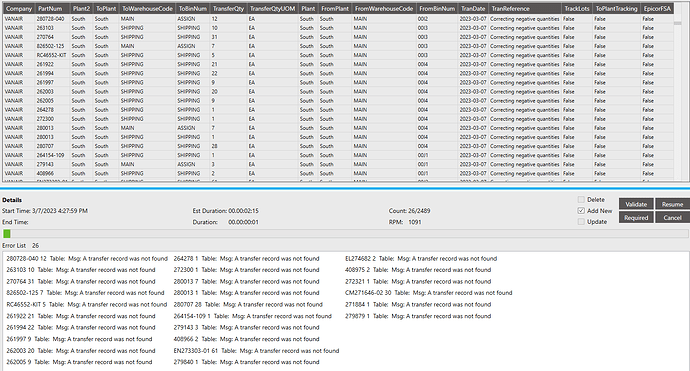Click the Count 26/2489 value
This screenshot has width=690, height=371.
419,211
